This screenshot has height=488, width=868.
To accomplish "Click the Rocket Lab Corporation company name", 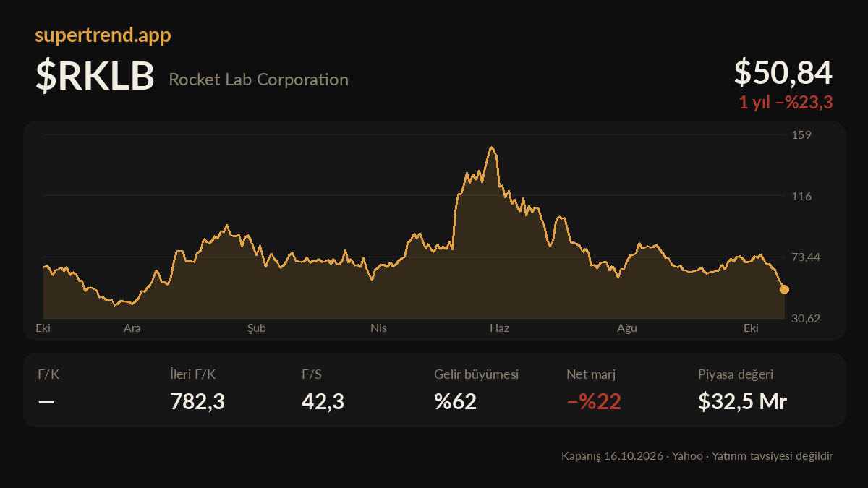I will point(258,80).
